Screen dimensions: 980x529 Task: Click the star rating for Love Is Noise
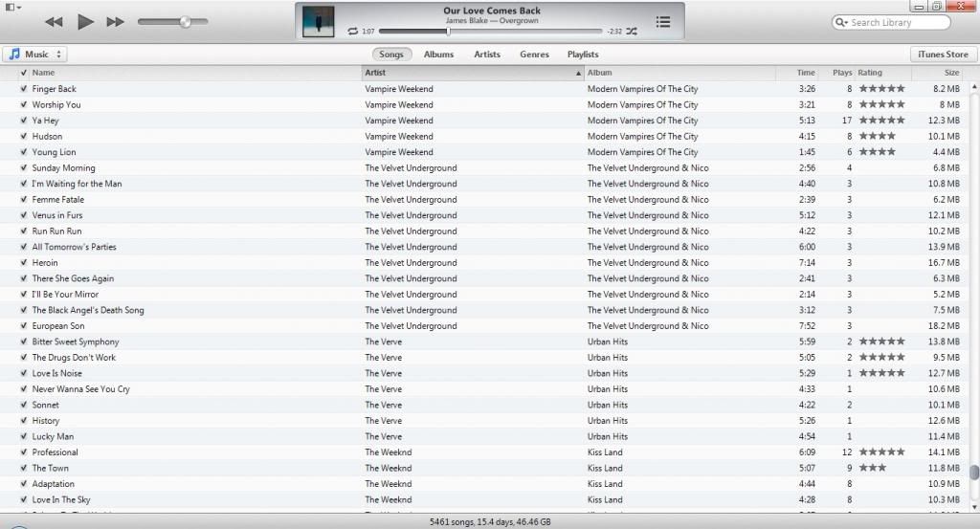pyautogui.click(x=881, y=373)
